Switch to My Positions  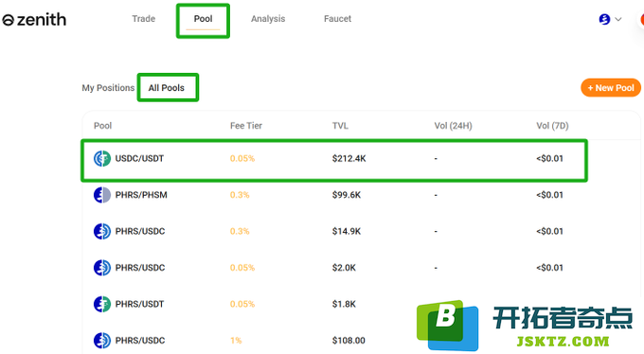[108, 88]
